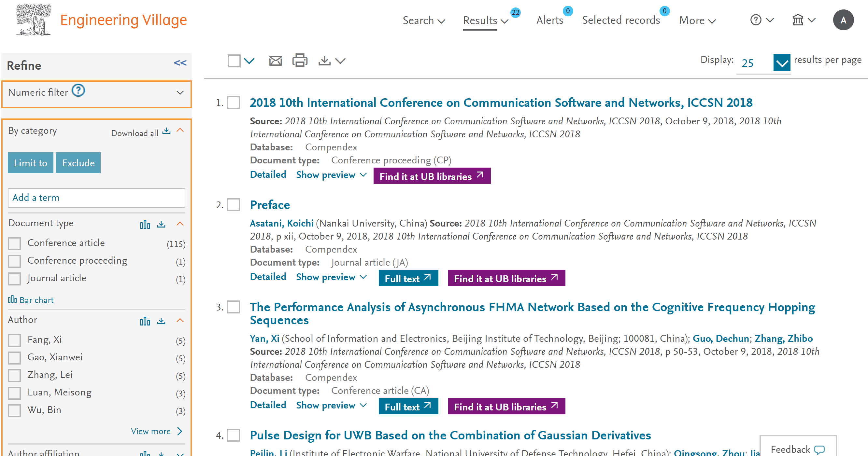Open the Pulse Design for UWB title
Image resolution: width=868 pixels, height=456 pixels.
450,435
